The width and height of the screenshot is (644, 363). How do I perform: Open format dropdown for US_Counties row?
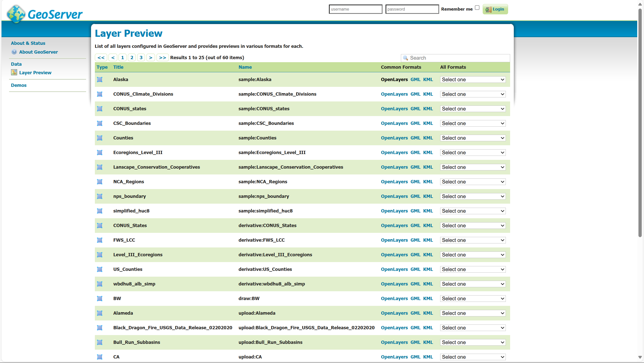[473, 269]
